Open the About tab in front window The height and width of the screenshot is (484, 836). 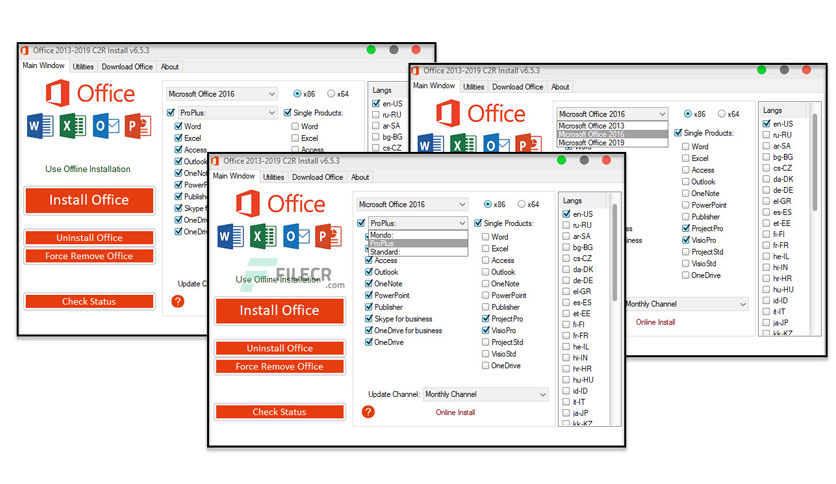click(360, 177)
